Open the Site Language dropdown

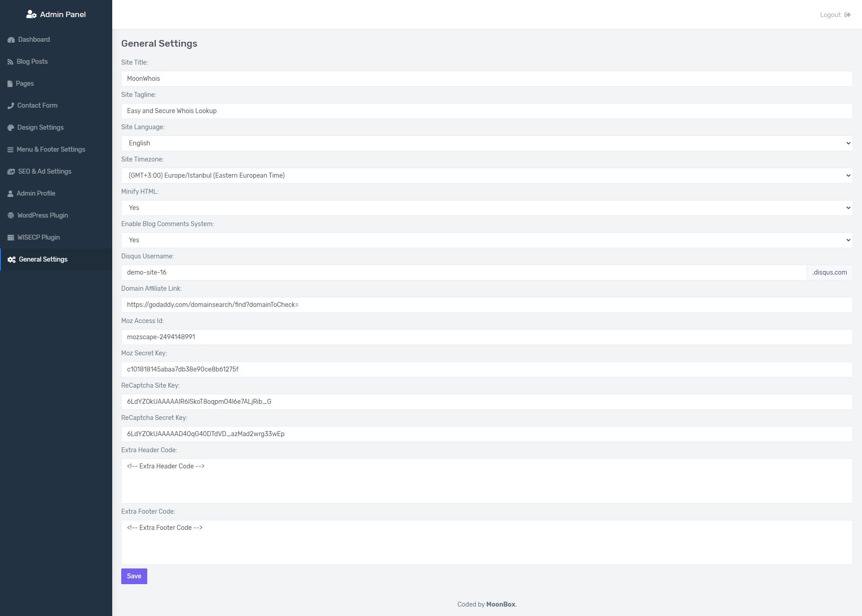(x=486, y=143)
